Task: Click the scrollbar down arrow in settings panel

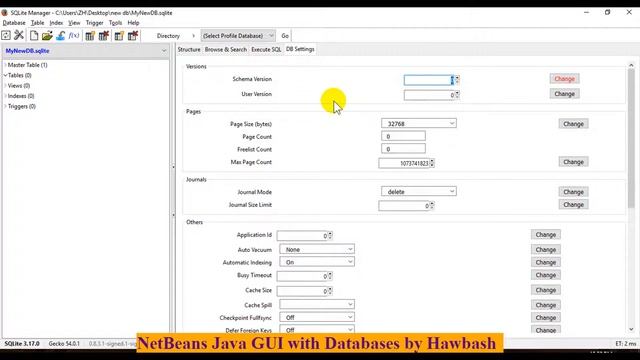Action: pyautogui.click(x=631, y=329)
